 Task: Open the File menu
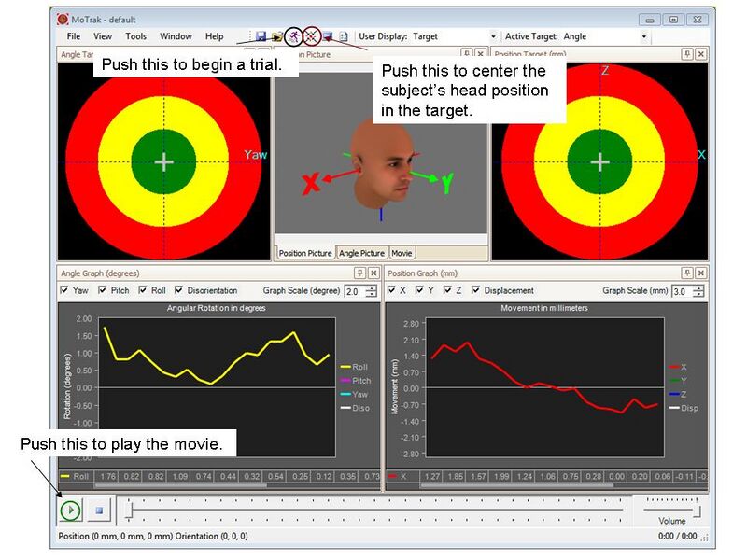74,36
